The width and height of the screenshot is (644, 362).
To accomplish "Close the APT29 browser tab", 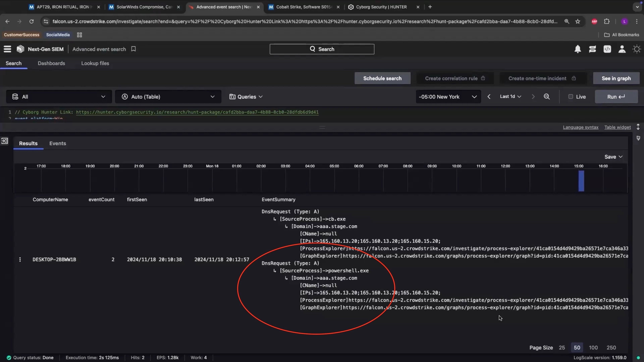I will [98, 7].
